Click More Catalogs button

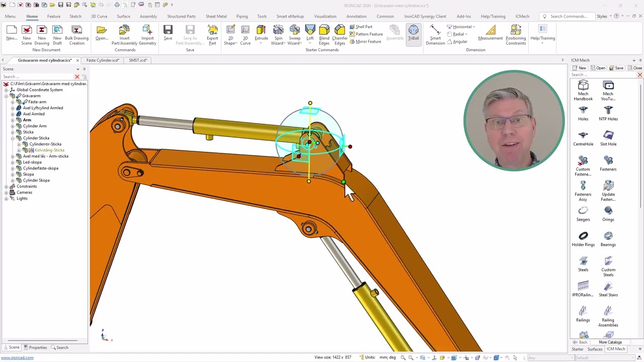[610, 342]
